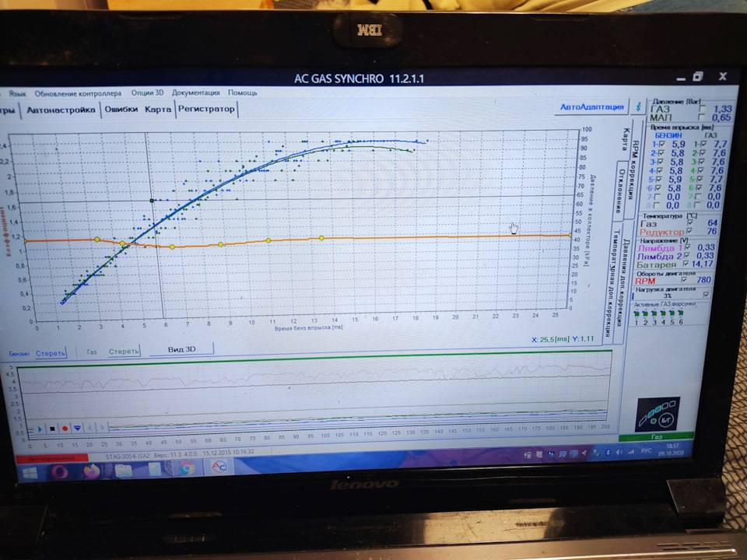The height and width of the screenshot is (560, 747).
Task: Toggle the RPM checkbox
Action: [684, 280]
